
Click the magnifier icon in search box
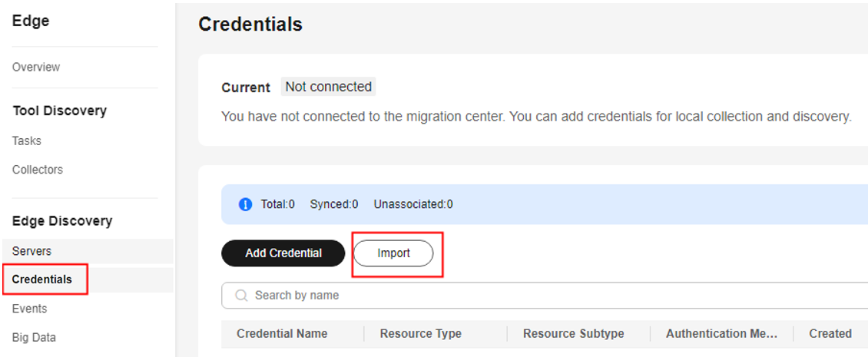pyautogui.click(x=240, y=296)
